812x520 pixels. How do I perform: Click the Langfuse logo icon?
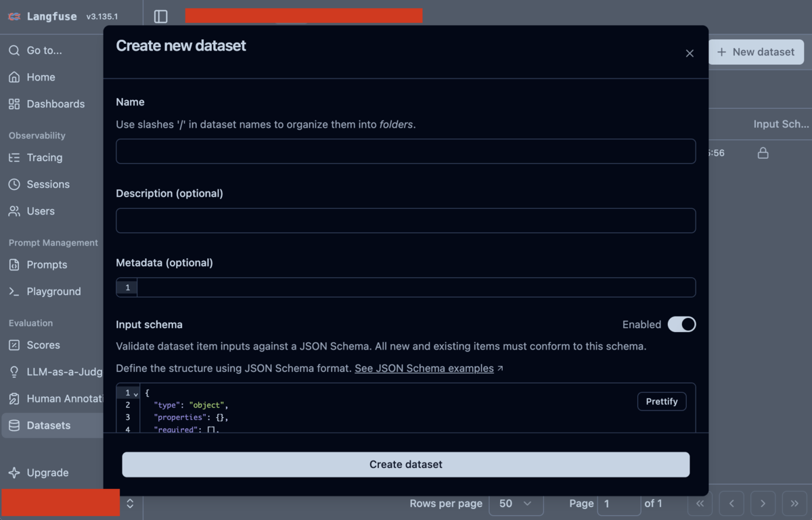point(14,16)
